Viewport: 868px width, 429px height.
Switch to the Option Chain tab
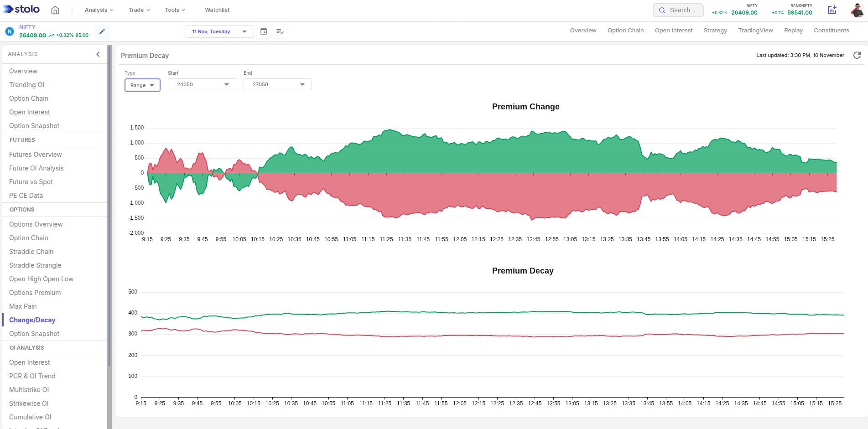click(x=625, y=31)
